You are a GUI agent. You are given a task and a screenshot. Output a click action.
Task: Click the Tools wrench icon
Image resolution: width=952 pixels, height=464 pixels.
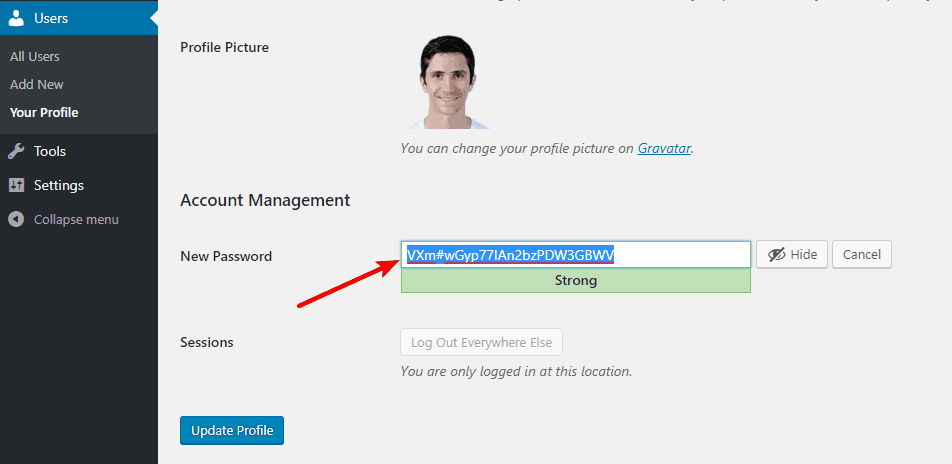pos(16,151)
